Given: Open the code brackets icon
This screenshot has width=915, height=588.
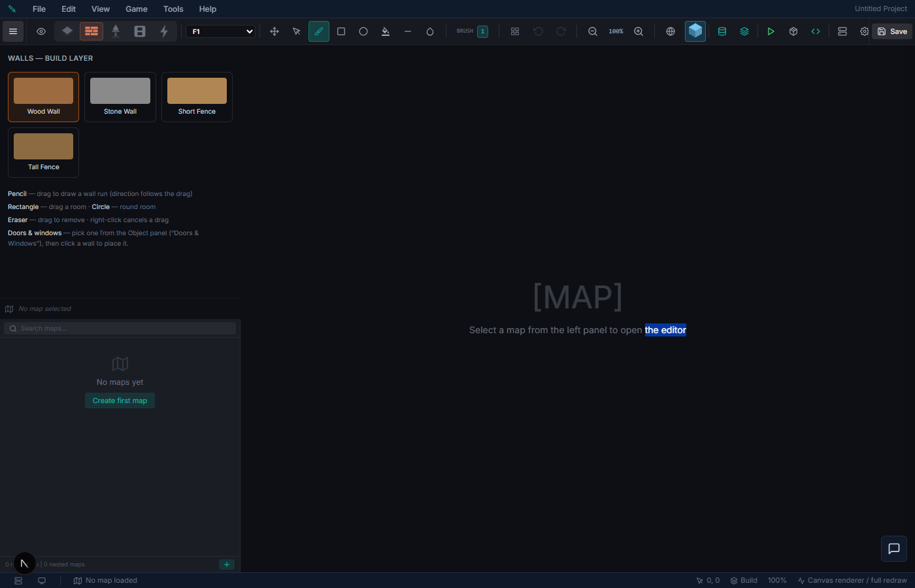Looking at the screenshot, I should (x=816, y=31).
